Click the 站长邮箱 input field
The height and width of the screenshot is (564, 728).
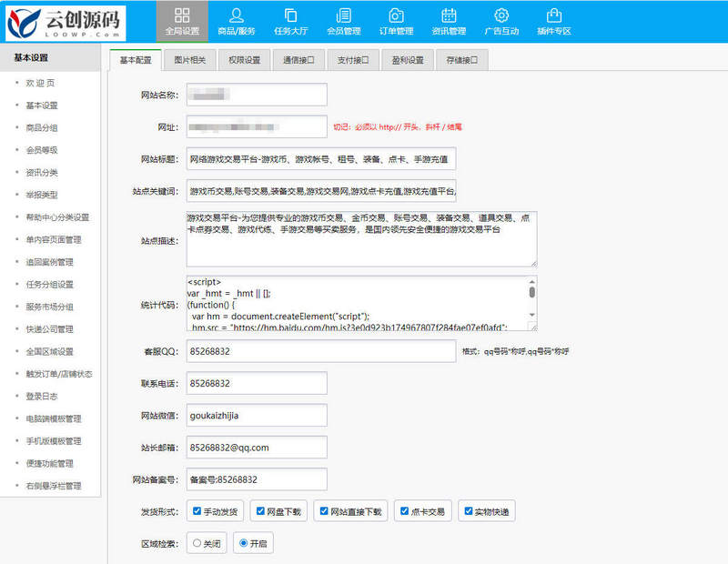point(257,448)
